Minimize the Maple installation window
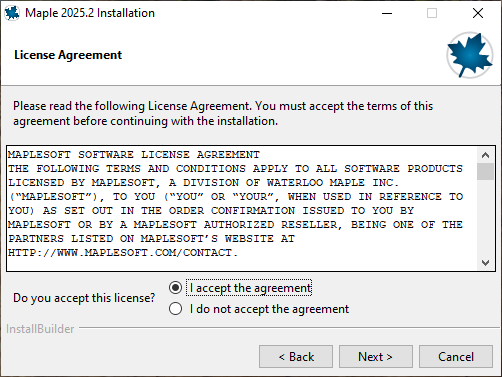 [387, 13]
